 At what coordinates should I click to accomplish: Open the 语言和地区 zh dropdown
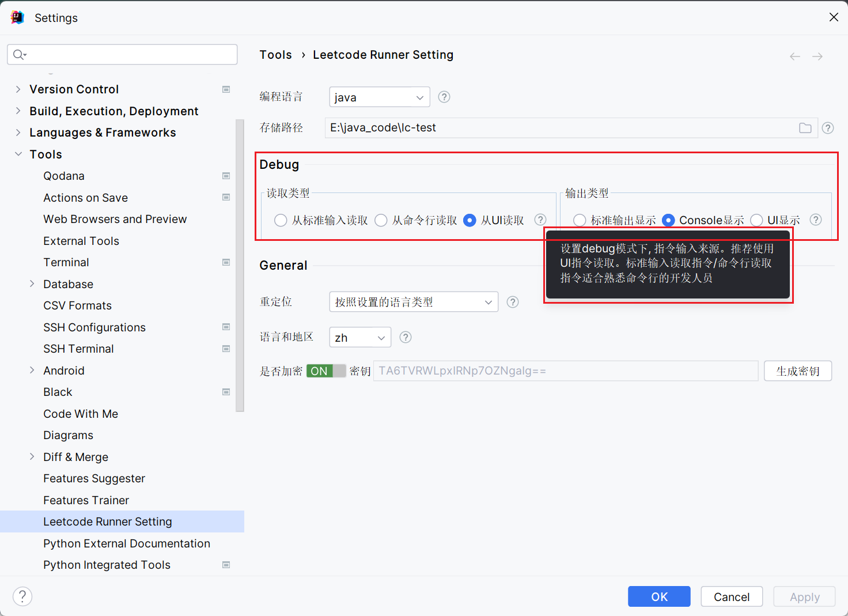point(360,337)
